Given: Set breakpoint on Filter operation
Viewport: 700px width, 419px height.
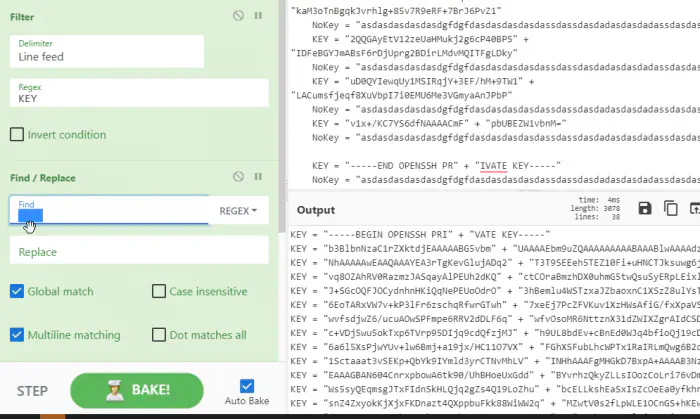Looking at the screenshot, I should [x=258, y=16].
